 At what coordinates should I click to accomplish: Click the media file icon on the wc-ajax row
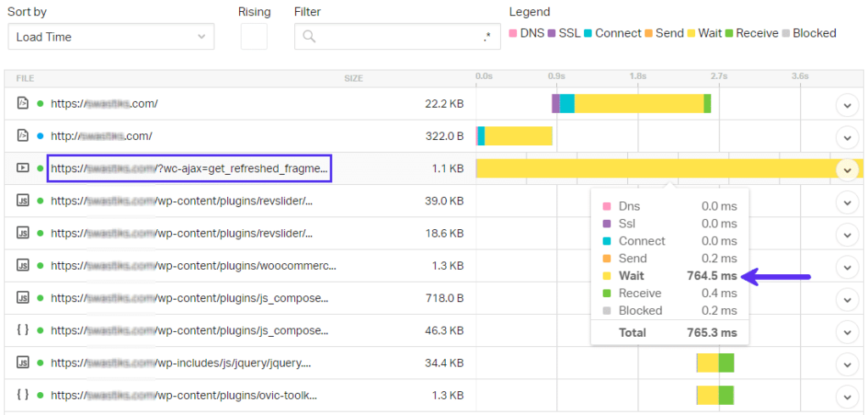tap(23, 168)
